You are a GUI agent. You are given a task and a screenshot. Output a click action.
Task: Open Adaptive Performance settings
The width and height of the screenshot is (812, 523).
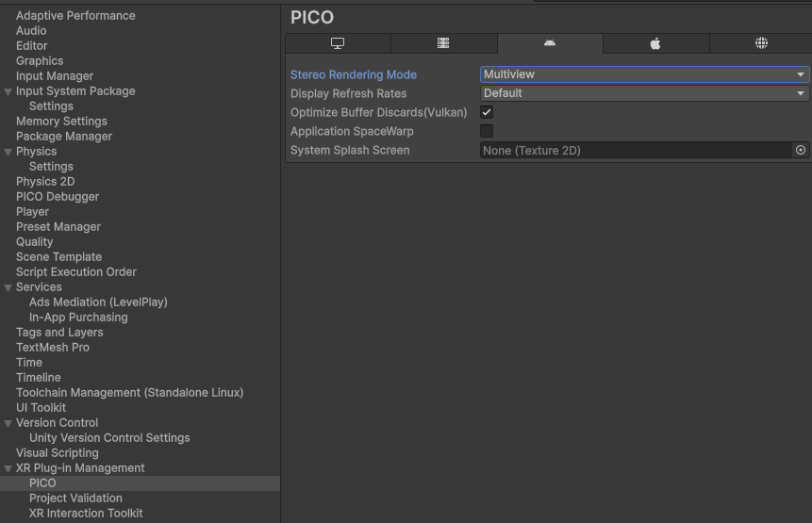click(x=75, y=15)
